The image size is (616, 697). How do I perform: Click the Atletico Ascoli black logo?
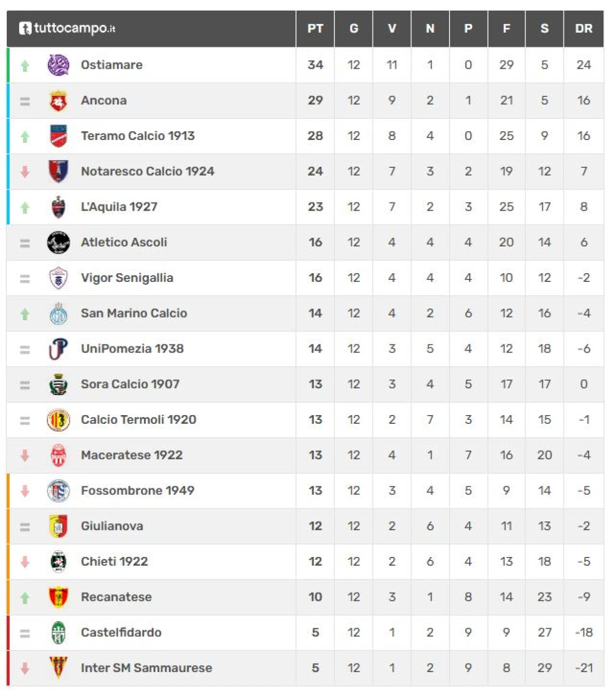pyautogui.click(x=58, y=242)
